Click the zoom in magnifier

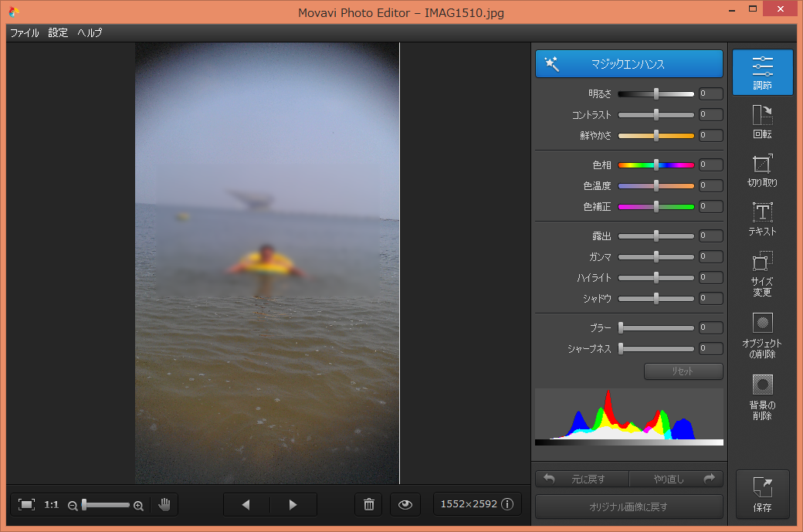(x=138, y=506)
